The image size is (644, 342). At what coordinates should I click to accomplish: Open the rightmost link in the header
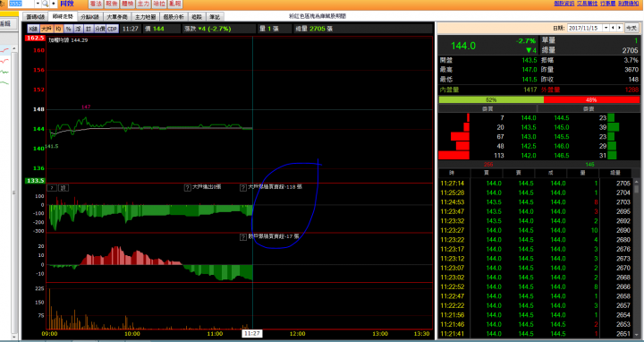[x=629, y=4]
